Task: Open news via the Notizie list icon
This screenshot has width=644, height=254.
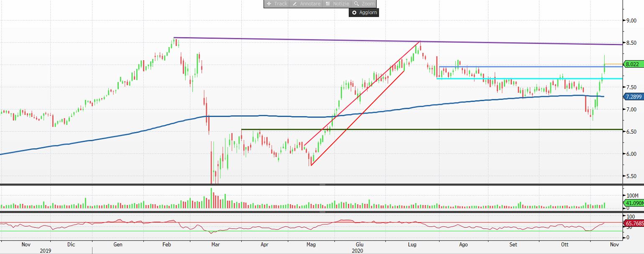Action: pyautogui.click(x=327, y=4)
